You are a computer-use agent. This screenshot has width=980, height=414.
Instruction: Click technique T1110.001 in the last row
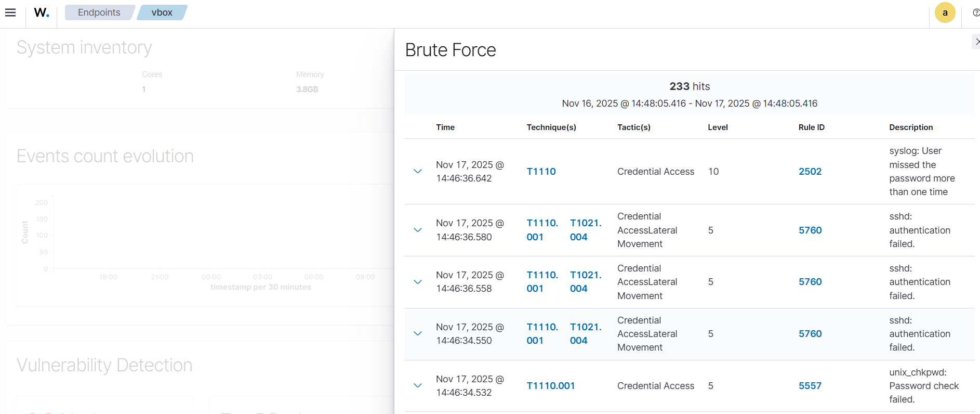coord(550,386)
